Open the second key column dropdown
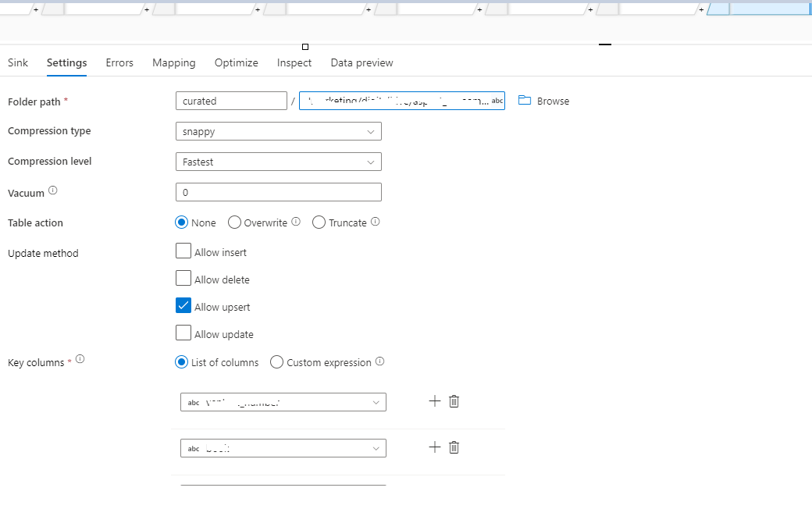This screenshot has width=812, height=509. pos(283,448)
